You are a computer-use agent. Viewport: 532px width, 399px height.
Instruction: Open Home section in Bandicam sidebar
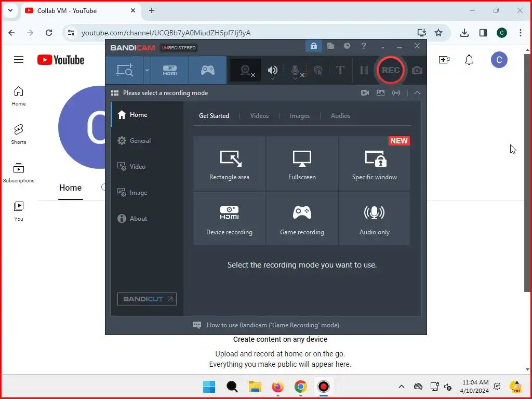point(147,115)
